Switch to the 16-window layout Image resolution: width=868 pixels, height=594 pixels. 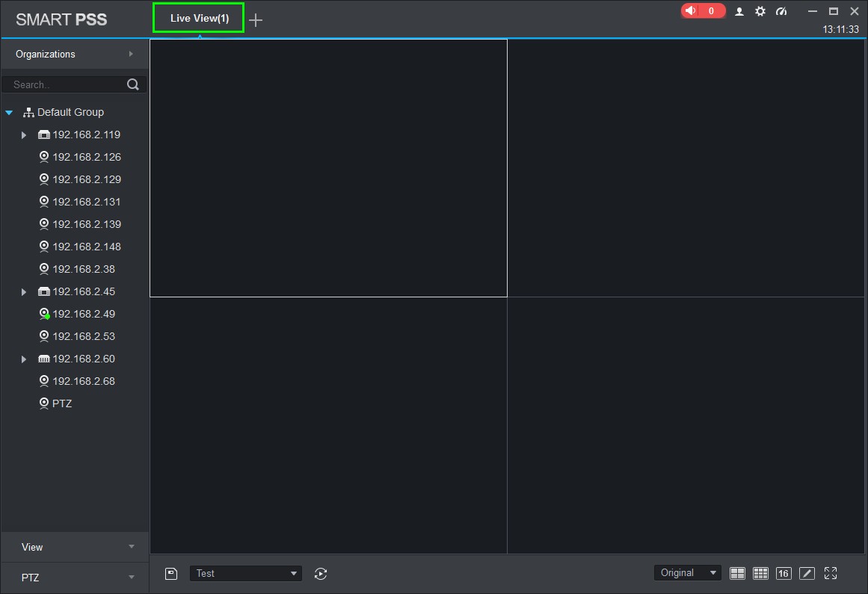click(784, 574)
